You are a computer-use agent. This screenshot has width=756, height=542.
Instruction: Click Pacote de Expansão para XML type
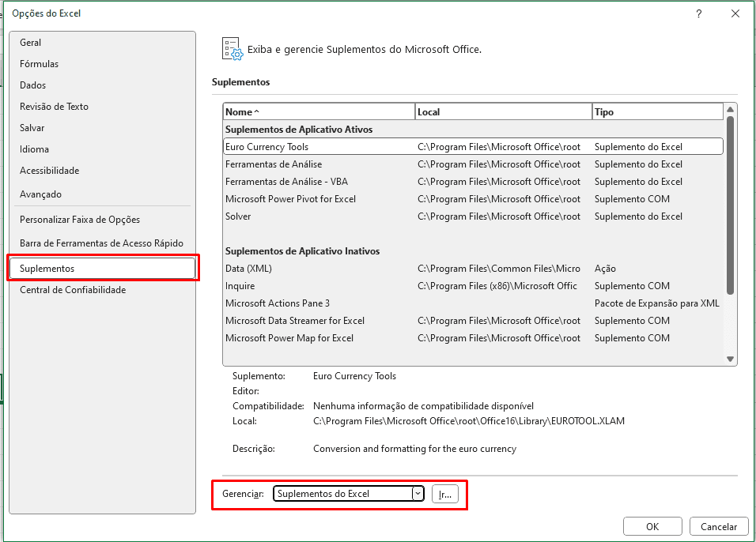(x=656, y=303)
